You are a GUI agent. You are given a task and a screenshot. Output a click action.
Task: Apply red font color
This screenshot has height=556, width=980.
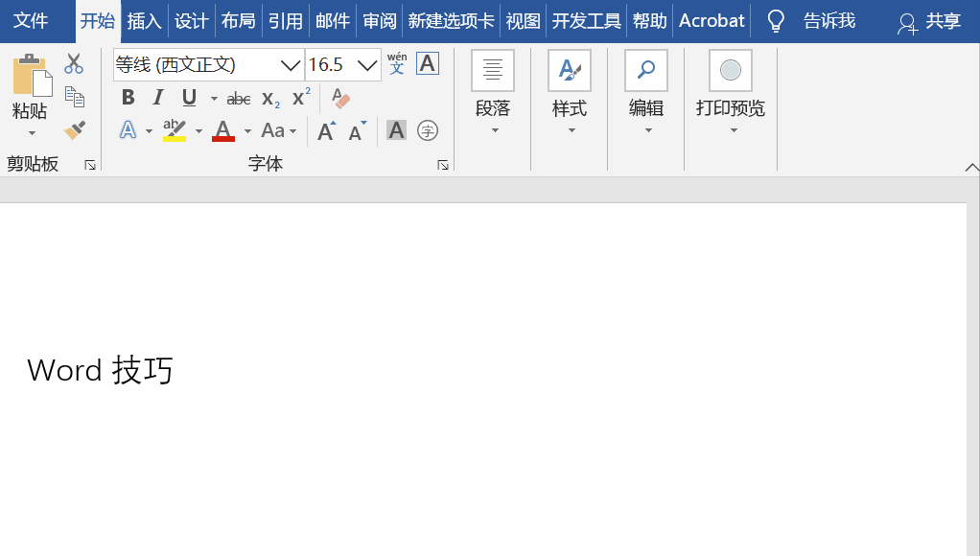[223, 130]
